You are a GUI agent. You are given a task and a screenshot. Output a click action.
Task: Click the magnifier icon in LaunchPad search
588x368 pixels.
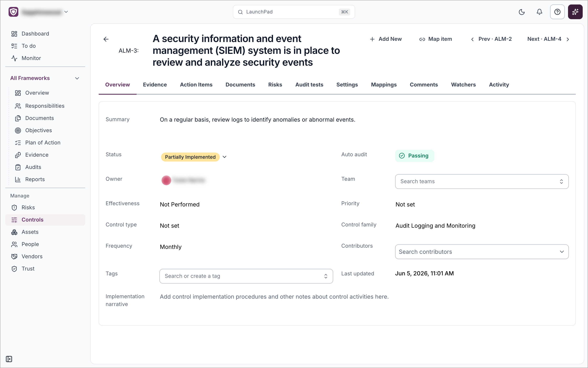click(240, 12)
